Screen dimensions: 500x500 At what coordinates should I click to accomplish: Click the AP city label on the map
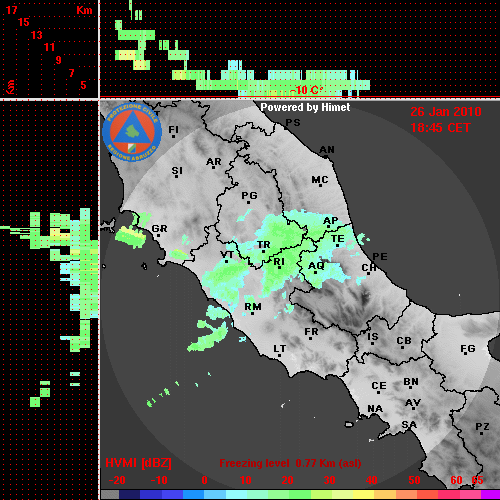pyautogui.click(x=331, y=221)
